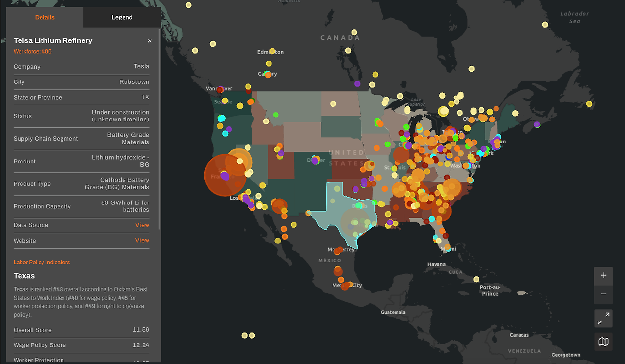Open the basemap switcher icon
The image size is (625, 364).
tap(604, 342)
